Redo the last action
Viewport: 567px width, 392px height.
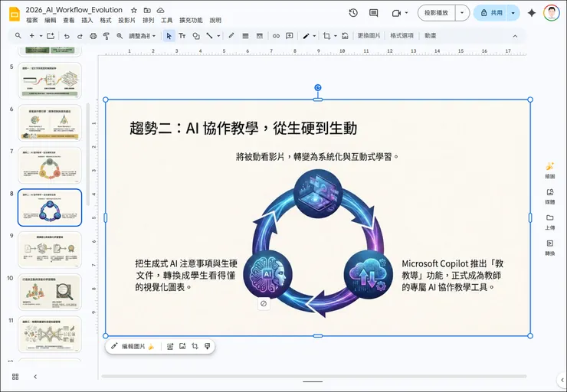coord(80,36)
